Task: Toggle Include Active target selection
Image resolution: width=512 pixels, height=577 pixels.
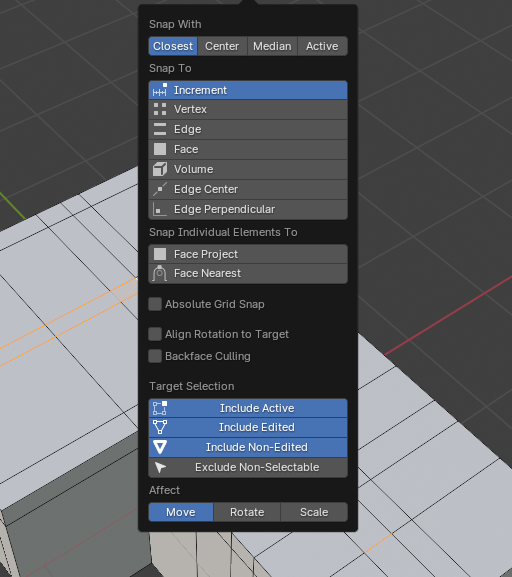Action: tap(248, 408)
